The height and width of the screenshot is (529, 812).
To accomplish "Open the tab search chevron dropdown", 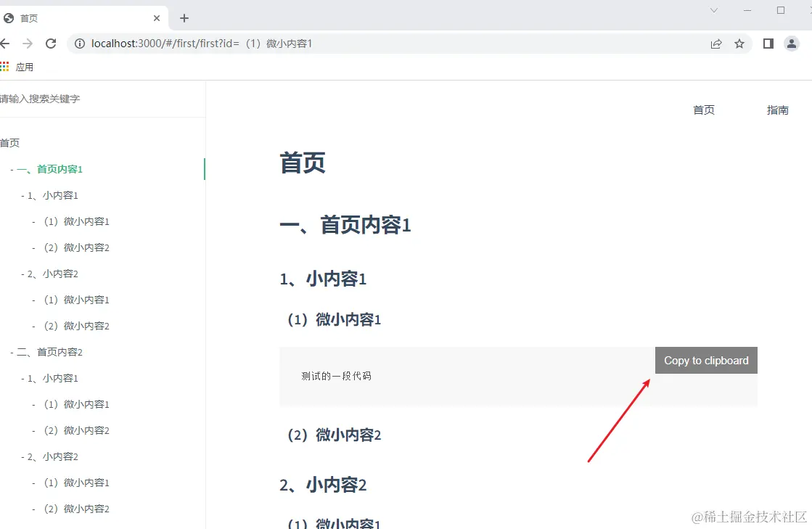I will 713,10.
